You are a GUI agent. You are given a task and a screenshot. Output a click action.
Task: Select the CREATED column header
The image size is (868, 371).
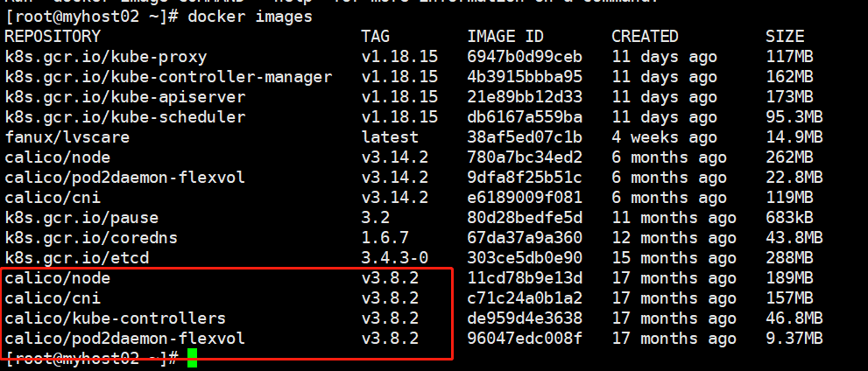pyautogui.click(x=645, y=37)
